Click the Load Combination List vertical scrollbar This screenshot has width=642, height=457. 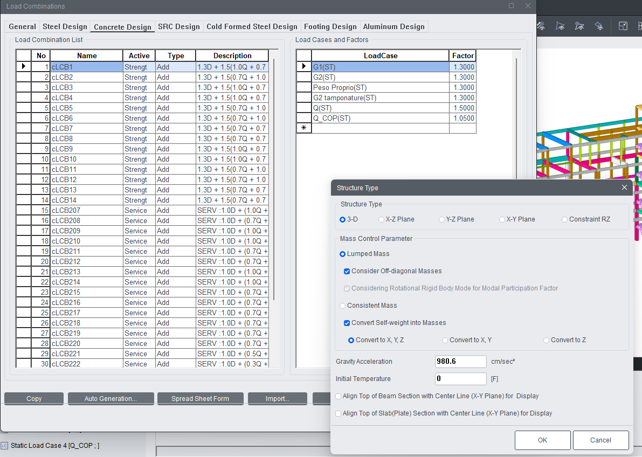(274, 179)
